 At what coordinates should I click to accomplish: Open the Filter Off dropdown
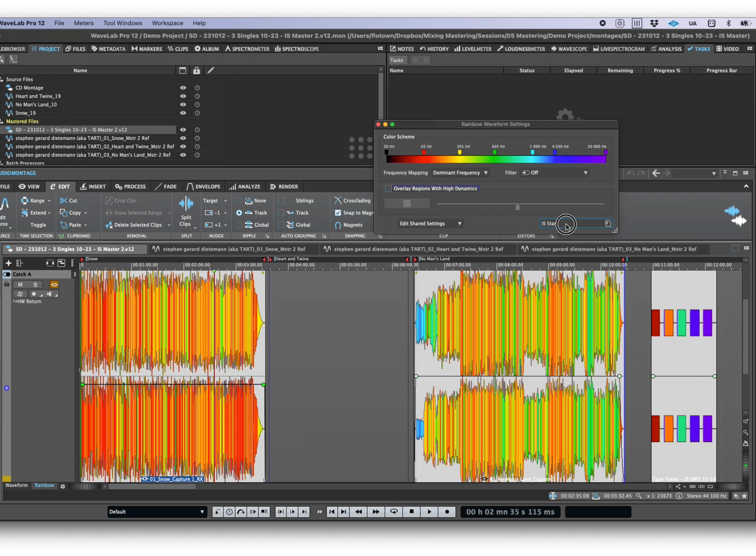(x=555, y=173)
